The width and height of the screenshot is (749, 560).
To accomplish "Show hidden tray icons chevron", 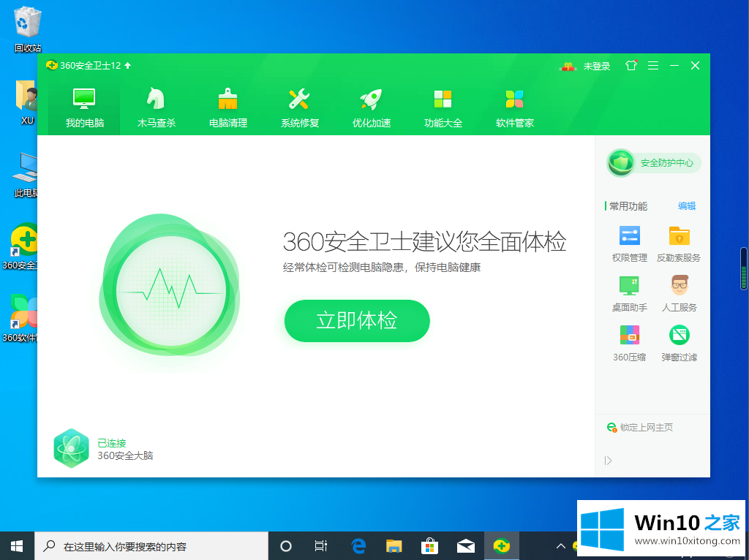I will pos(561,545).
